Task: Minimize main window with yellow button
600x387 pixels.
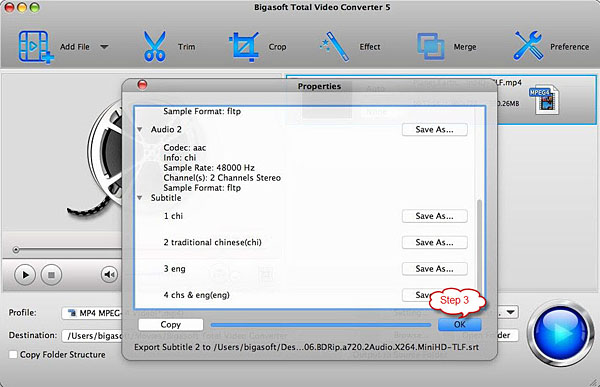Action: 22,7
